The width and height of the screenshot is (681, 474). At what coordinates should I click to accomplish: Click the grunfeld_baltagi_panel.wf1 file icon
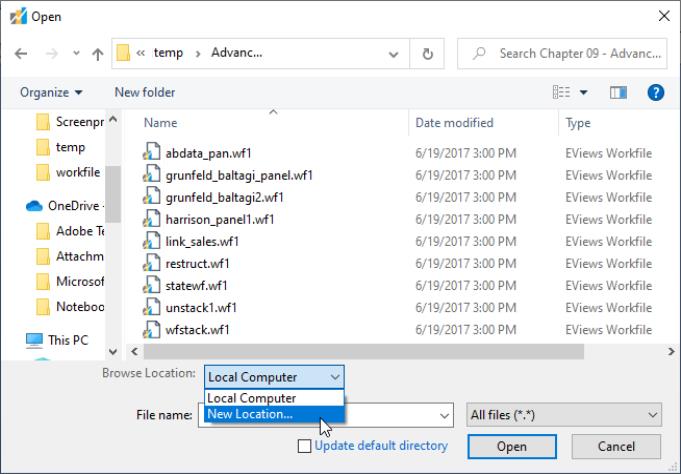point(152,175)
